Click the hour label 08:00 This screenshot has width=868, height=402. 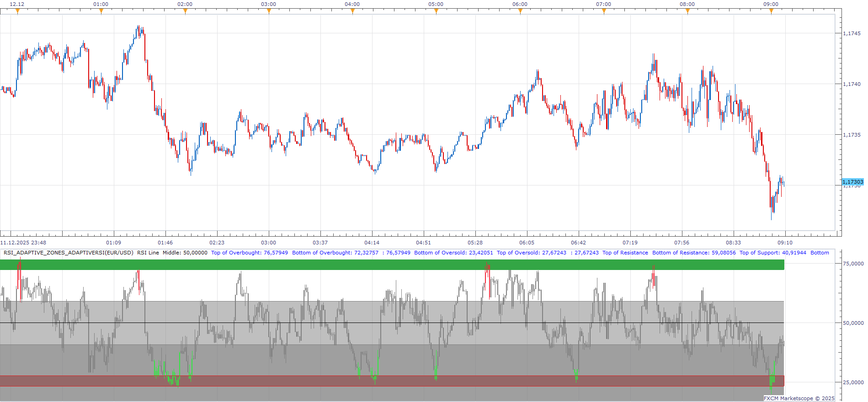pos(687,4)
